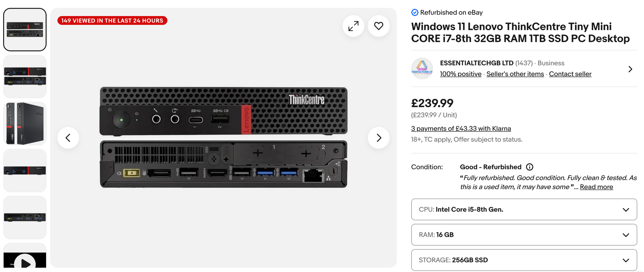Click the ESSENTIALTECHGB seller logo

click(422, 68)
